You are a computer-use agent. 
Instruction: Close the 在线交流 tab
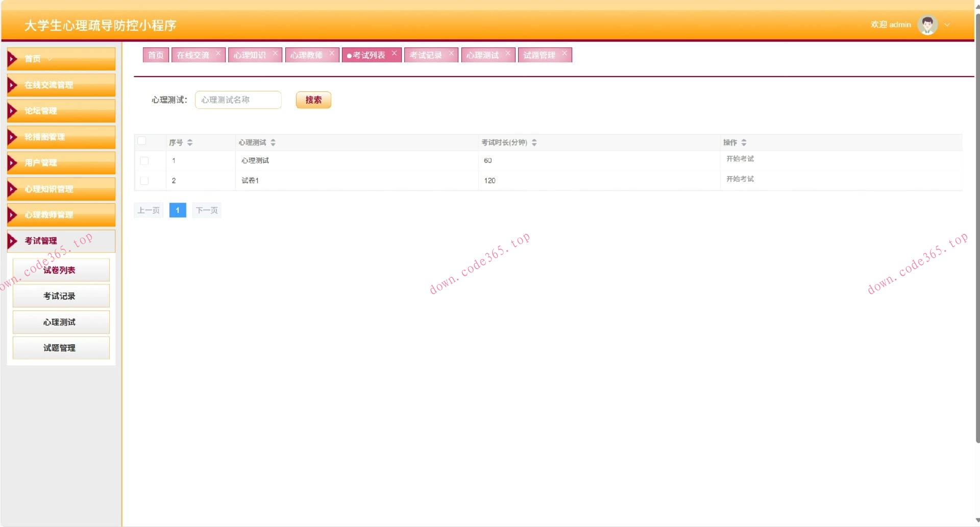point(218,53)
